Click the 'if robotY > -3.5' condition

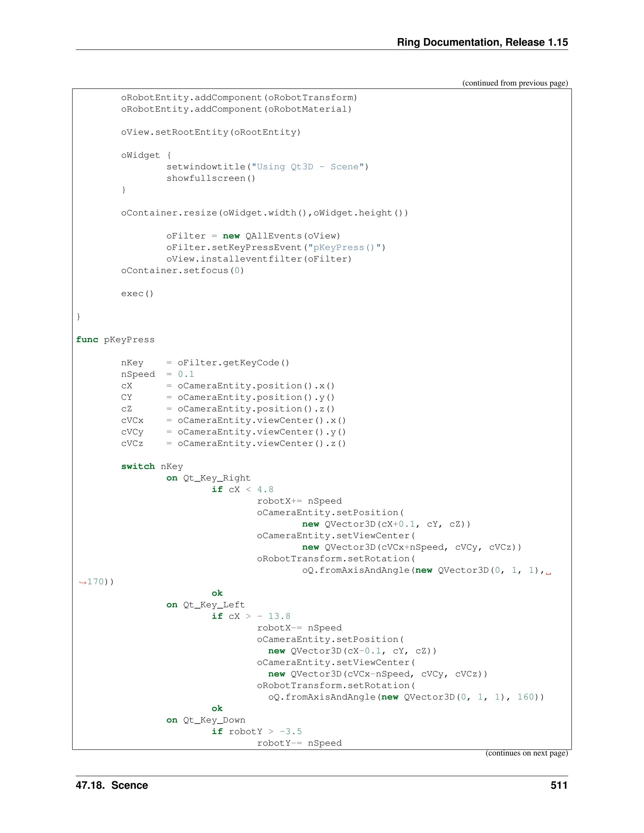(256, 731)
